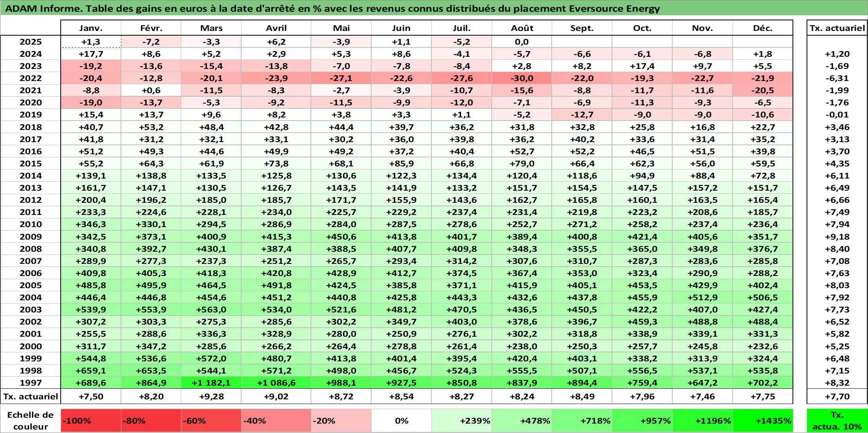This screenshot has height=433, width=868.
Task: Click the '+346,3' cell for January 2010
Action: 91,224
